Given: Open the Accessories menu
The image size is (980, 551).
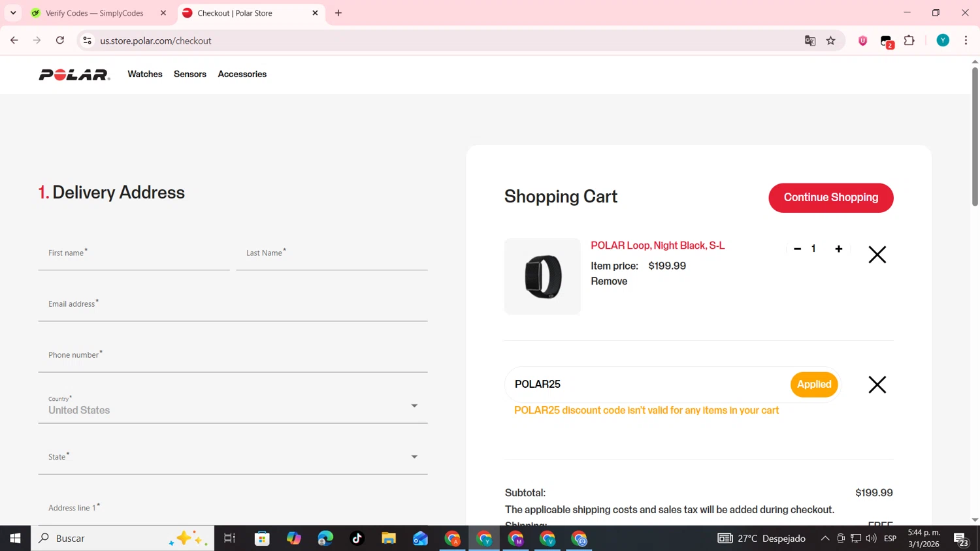Looking at the screenshot, I should [242, 74].
